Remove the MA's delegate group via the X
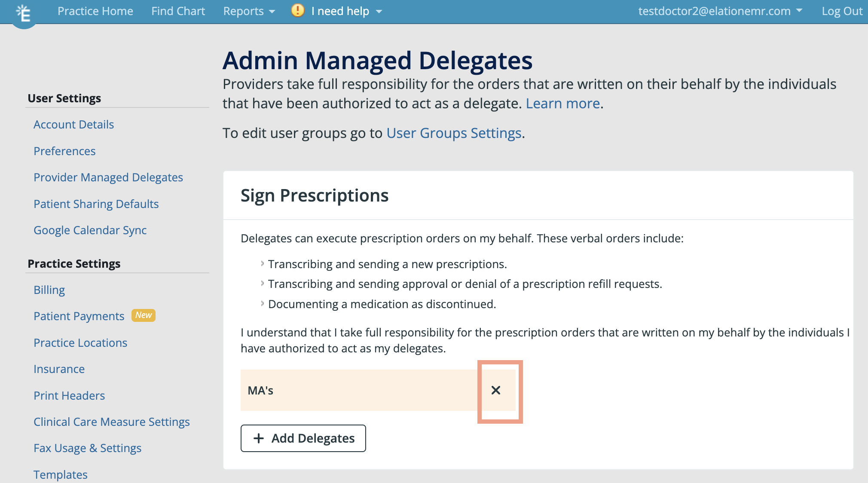 (496, 391)
